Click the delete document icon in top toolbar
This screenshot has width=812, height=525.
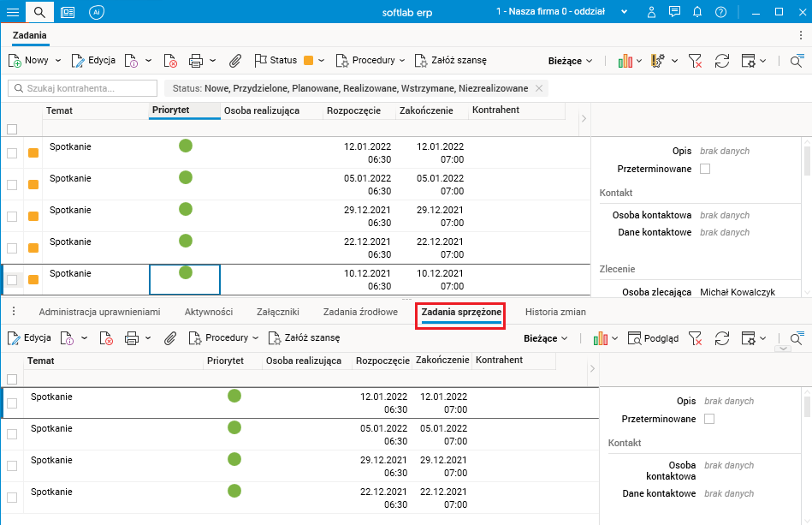[x=170, y=61]
